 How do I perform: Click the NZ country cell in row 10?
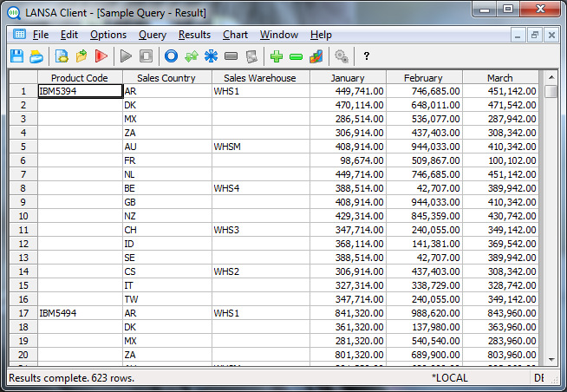pyautogui.click(x=167, y=216)
